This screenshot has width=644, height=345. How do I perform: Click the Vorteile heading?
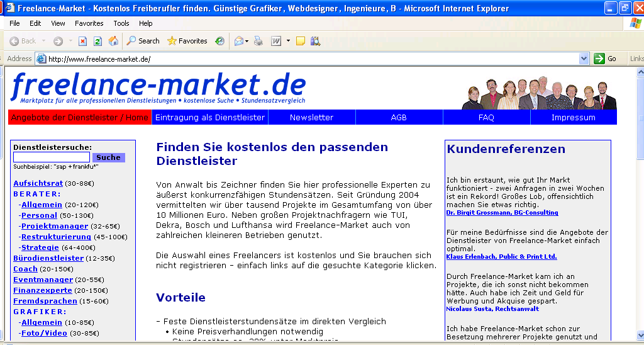point(180,297)
